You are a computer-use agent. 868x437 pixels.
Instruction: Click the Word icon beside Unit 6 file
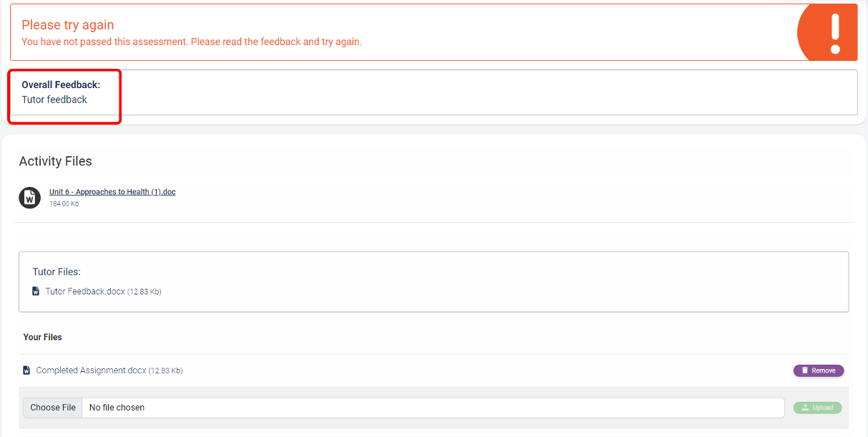(x=29, y=198)
